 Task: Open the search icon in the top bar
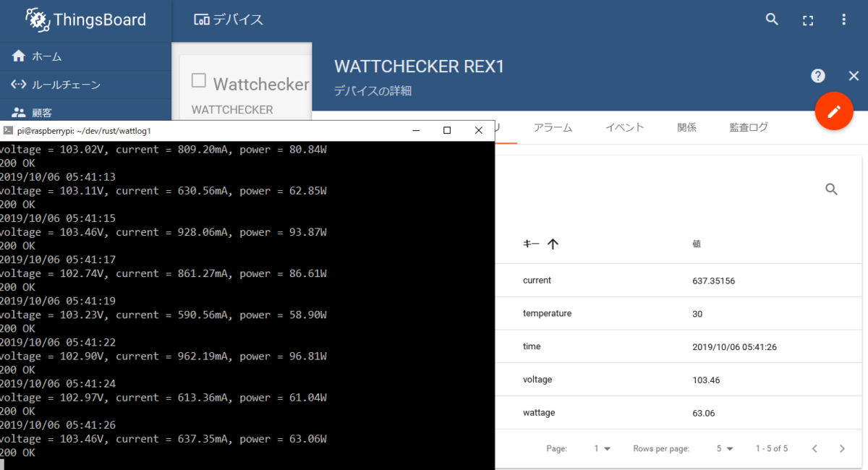click(772, 20)
